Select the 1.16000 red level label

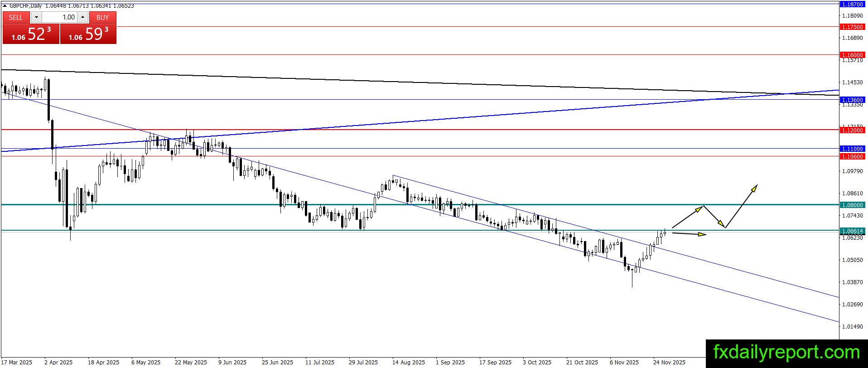(852, 55)
